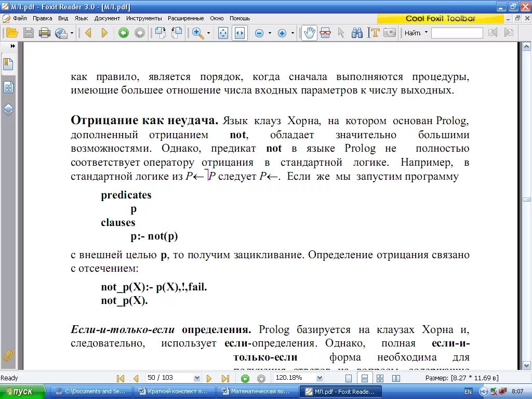Click the Email document globe icon
This screenshot has width=532, height=399.
click(x=61, y=33)
